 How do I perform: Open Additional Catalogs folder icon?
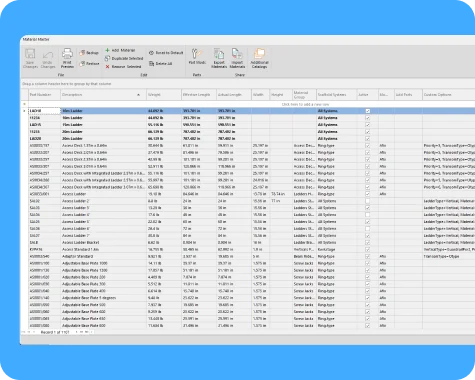pyautogui.click(x=259, y=53)
